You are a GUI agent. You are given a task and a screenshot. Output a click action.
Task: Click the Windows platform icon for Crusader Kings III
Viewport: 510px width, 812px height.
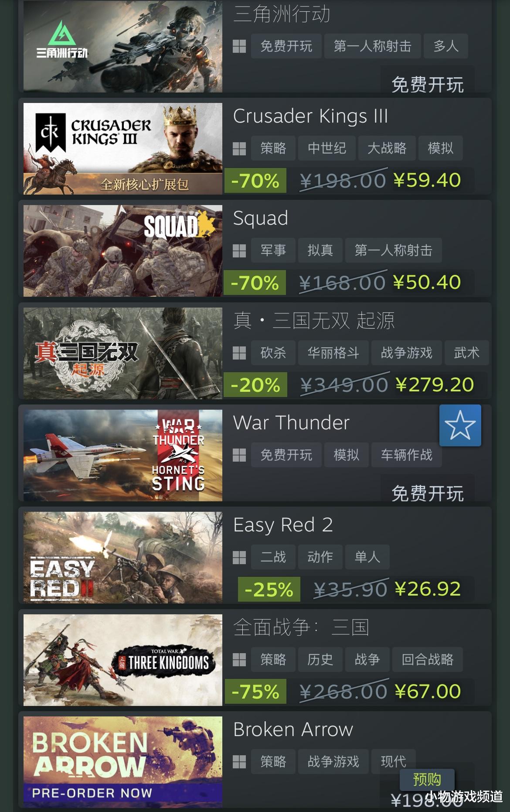coord(239,148)
